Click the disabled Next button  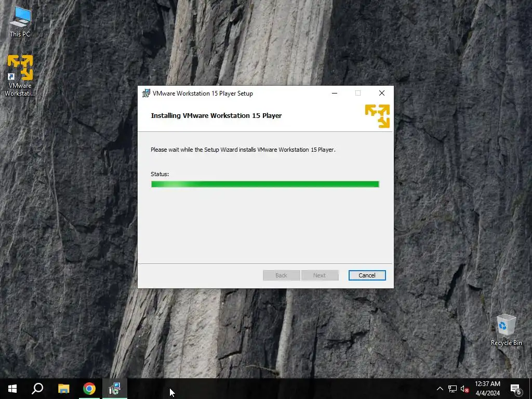click(x=320, y=275)
